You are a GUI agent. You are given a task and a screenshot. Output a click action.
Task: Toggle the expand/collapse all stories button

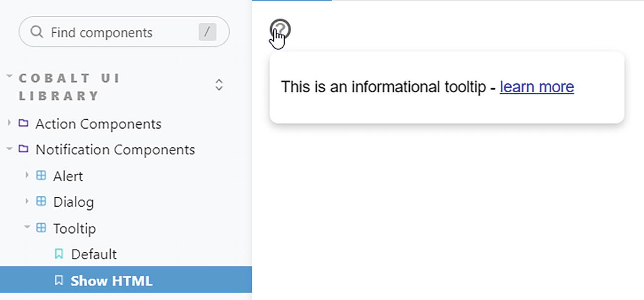[x=219, y=85]
